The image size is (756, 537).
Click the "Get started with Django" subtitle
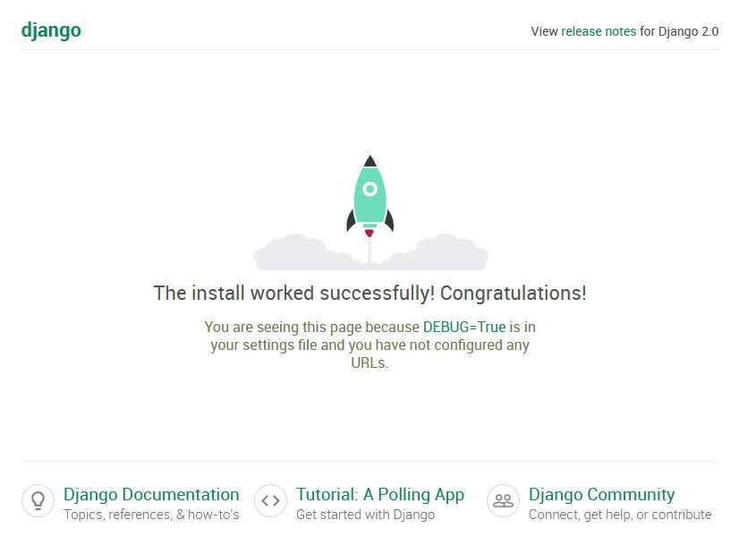pos(365,515)
